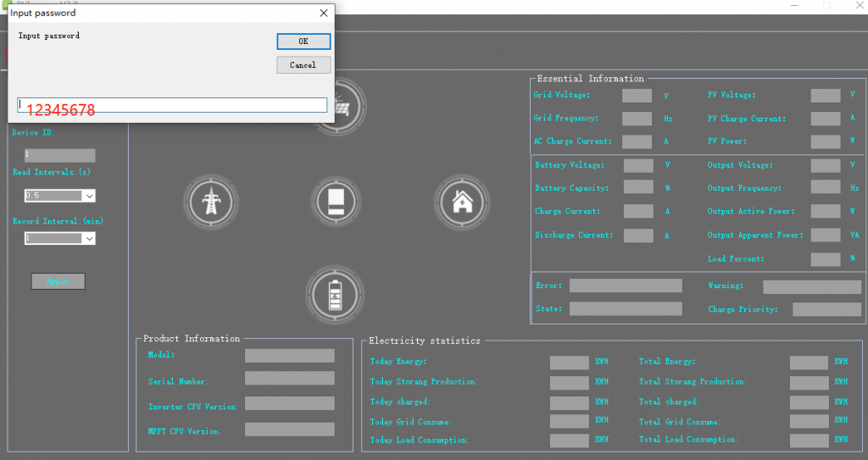Minimize the main application window
Image resolution: width=868 pixels, height=460 pixels.
point(794,6)
